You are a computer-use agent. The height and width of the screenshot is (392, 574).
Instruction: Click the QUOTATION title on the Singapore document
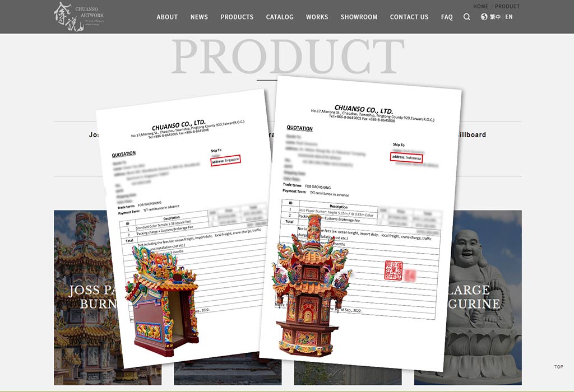pyautogui.click(x=124, y=154)
